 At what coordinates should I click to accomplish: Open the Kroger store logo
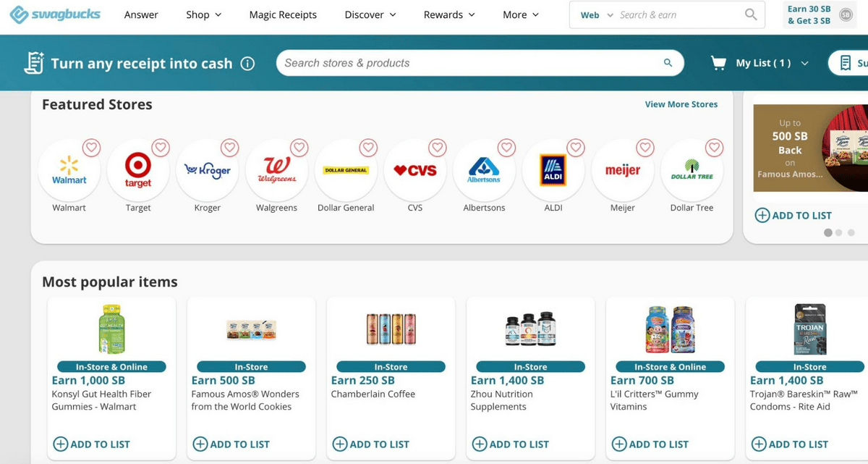pyautogui.click(x=208, y=171)
